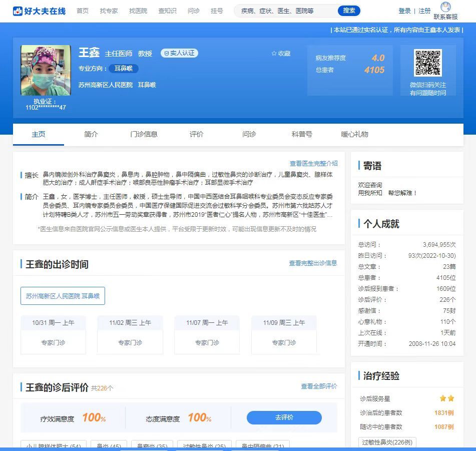Open 查看完整出诊信息 link
The image size is (476, 451).
pyautogui.click(x=313, y=263)
